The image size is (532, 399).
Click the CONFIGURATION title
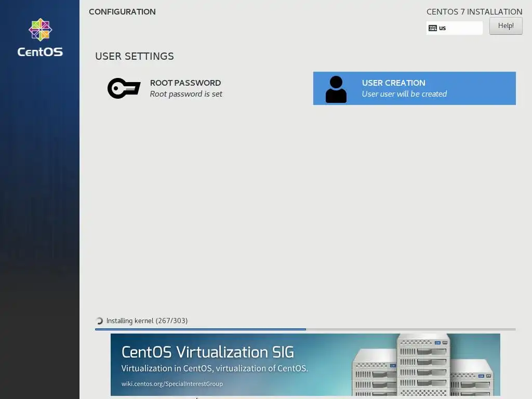[122, 12]
